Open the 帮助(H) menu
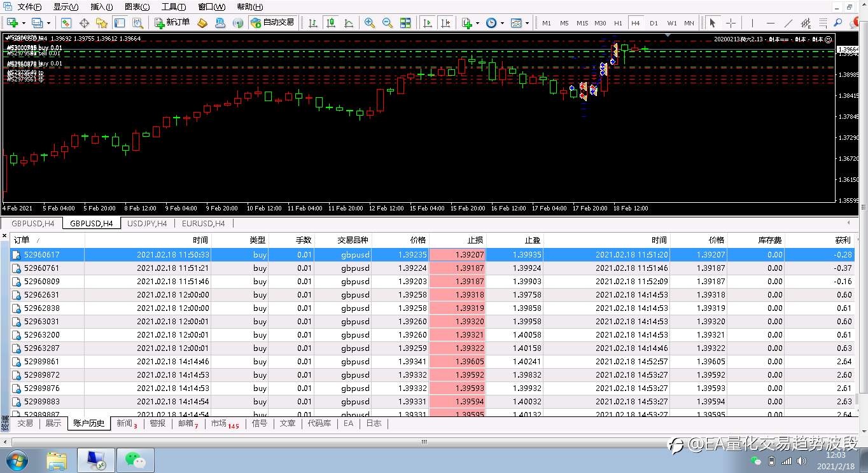This screenshot has width=868, height=473. tap(249, 7)
